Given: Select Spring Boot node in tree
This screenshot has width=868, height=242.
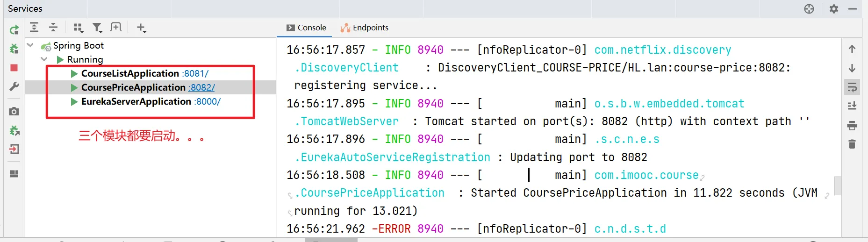Looking at the screenshot, I should (79, 45).
